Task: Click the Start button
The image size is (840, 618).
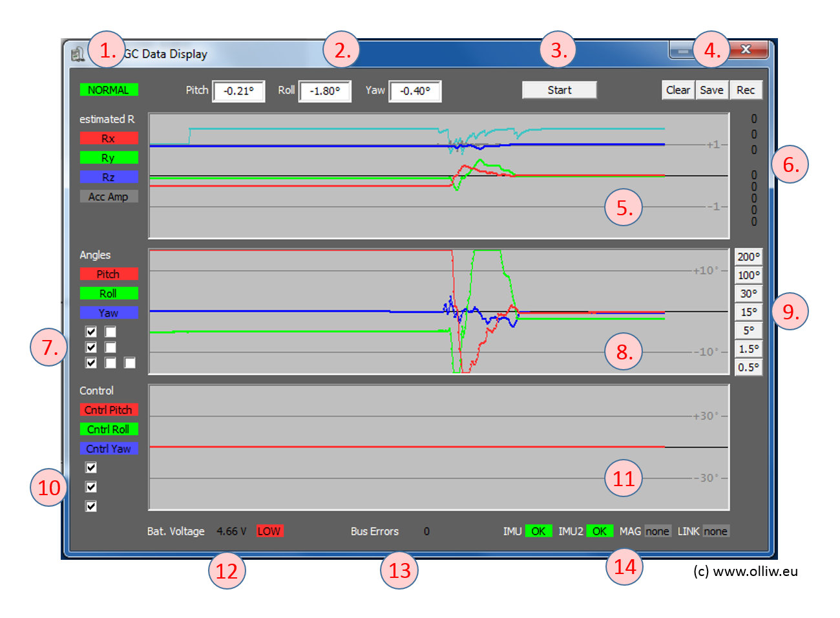Action: [559, 90]
